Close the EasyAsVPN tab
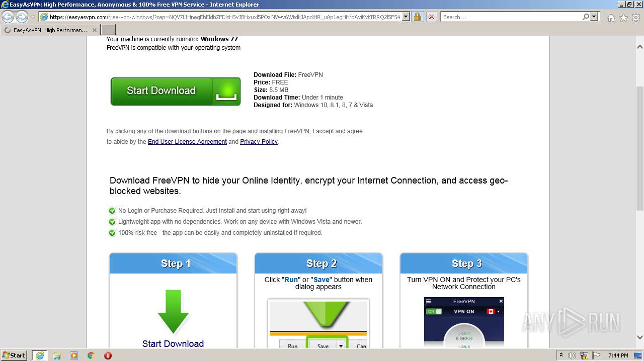 (x=94, y=30)
